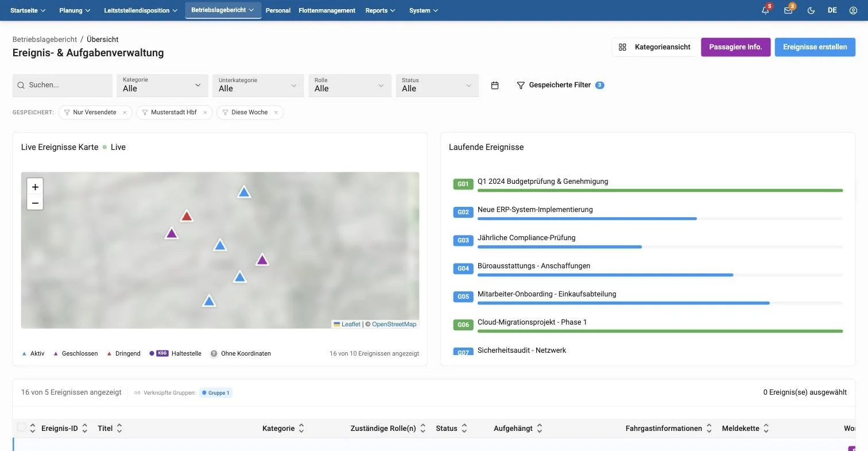Click Ereignisse erstellen button

[815, 47]
